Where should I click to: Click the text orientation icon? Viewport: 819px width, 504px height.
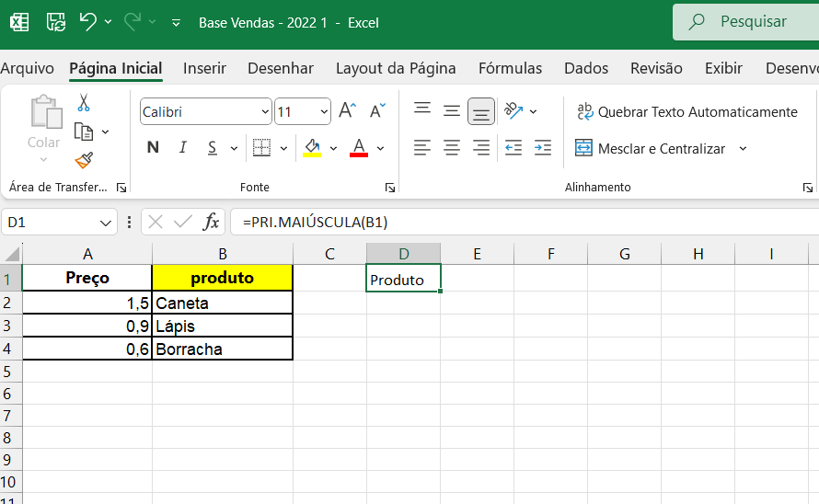coord(513,110)
